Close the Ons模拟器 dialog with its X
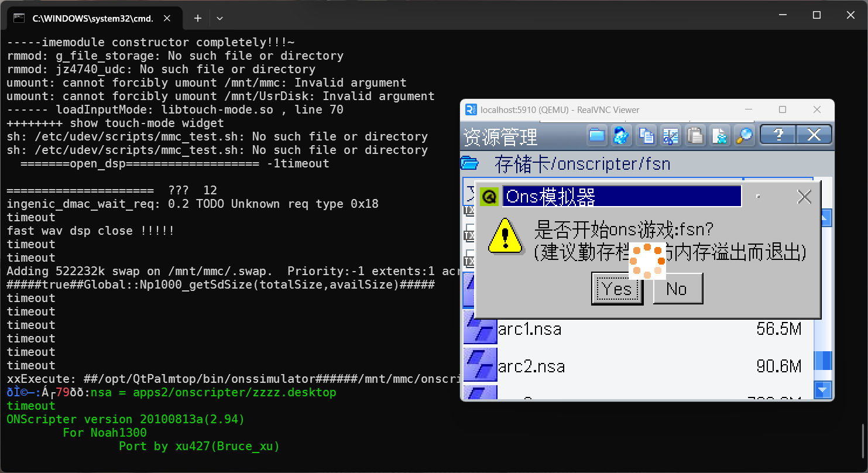 (804, 197)
